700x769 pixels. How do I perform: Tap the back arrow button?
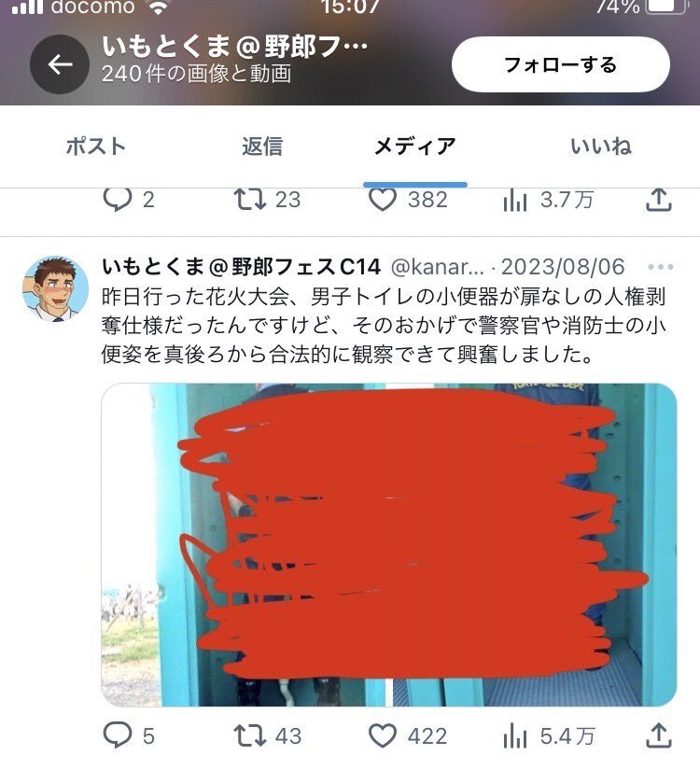(60, 64)
